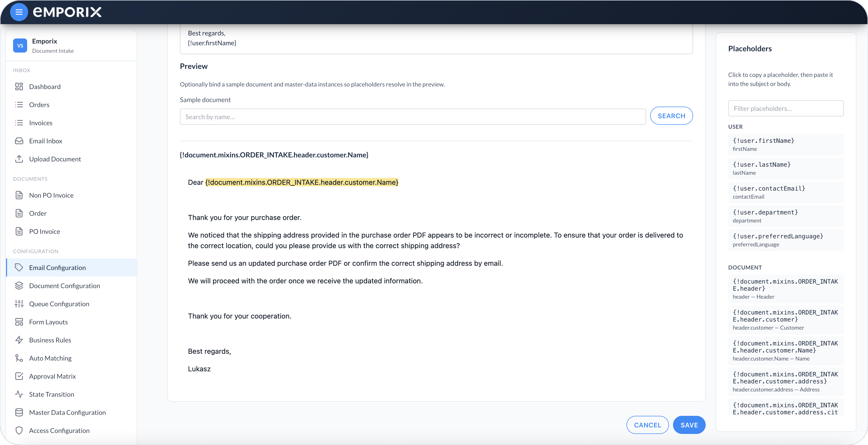Click into the email body text editor
This screenshot has width=868, height=445.
pyautogui.click(x=436, y=39)
